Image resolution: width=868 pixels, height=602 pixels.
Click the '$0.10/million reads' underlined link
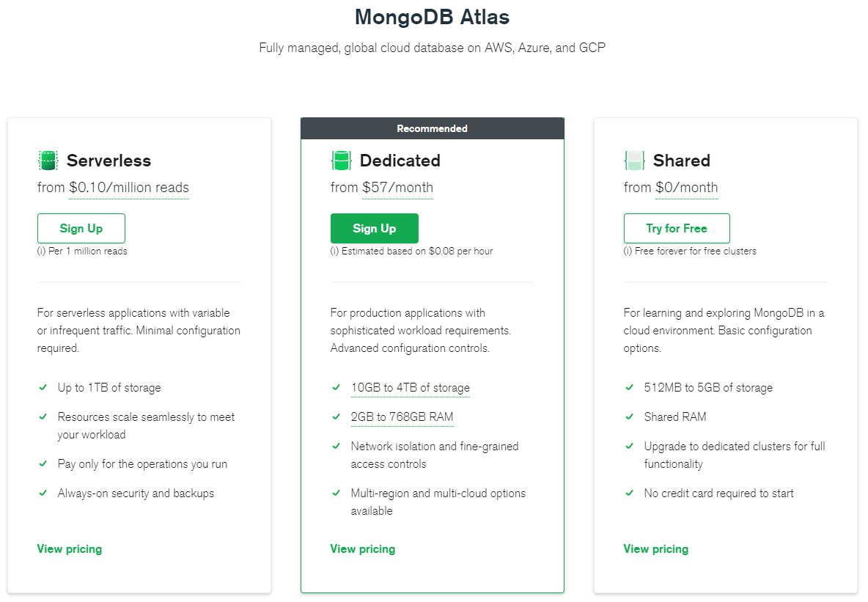tap(128, 187)
